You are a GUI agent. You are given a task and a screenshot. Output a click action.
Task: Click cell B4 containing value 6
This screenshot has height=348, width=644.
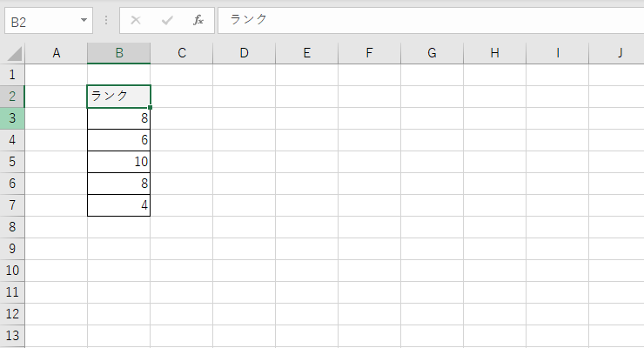pyautogui.click(x=119, y=140)
